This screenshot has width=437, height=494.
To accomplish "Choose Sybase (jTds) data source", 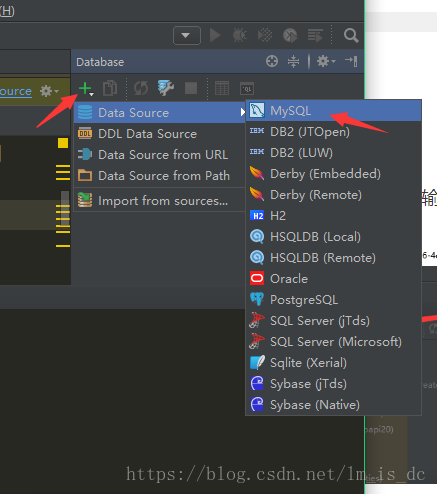I will point(334,384).
